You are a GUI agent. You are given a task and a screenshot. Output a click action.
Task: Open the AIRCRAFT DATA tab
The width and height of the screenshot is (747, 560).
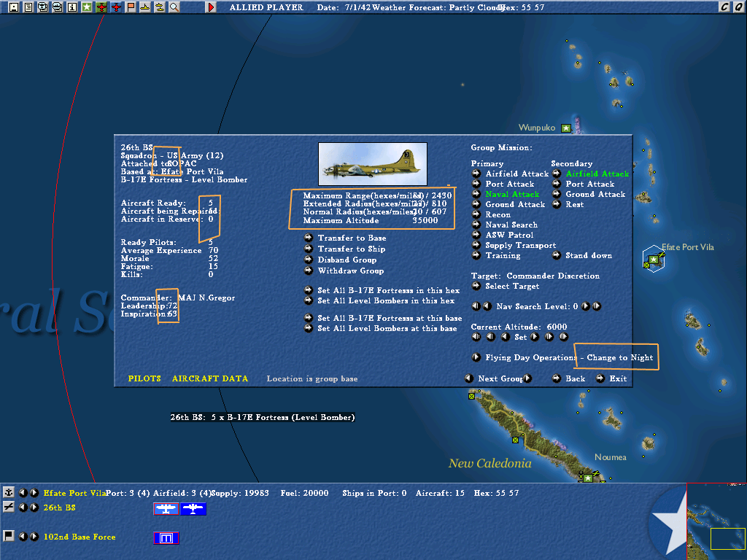[x=210, y=378]
